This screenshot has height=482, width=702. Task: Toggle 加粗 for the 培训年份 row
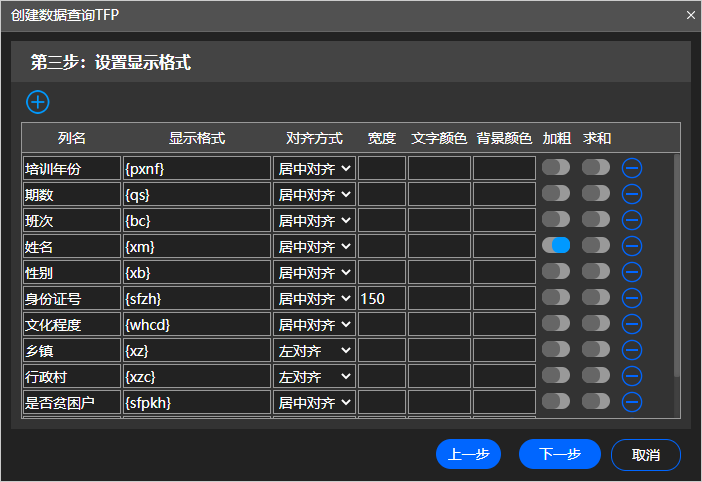point(556,168)
